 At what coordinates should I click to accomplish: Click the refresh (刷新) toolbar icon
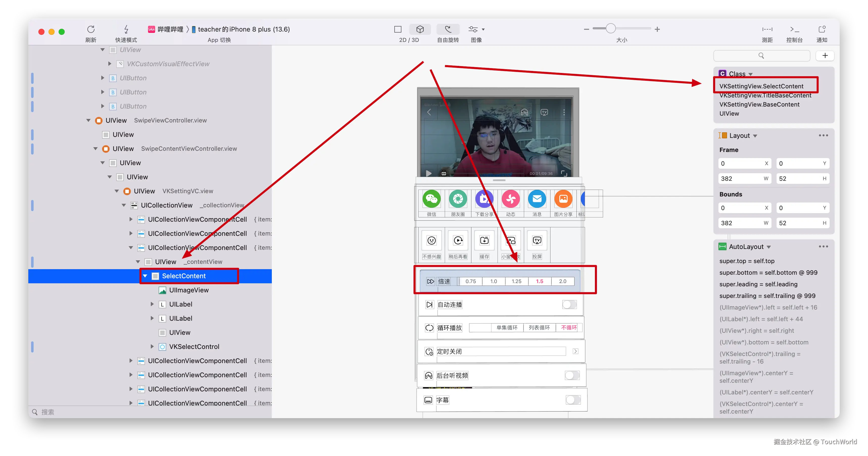click(91, 29)
